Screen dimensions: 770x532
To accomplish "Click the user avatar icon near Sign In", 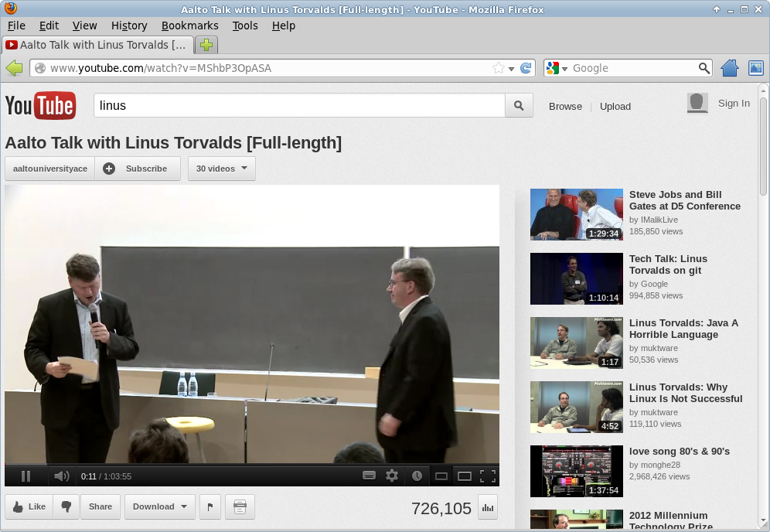I will (x=697, y=103).
